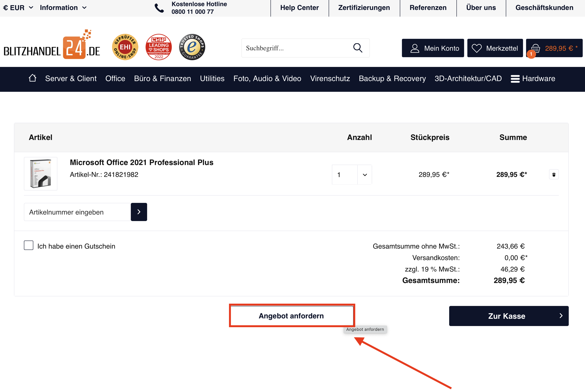Check the 'Ich habe einen Gutschein' box

click(29, 245)
